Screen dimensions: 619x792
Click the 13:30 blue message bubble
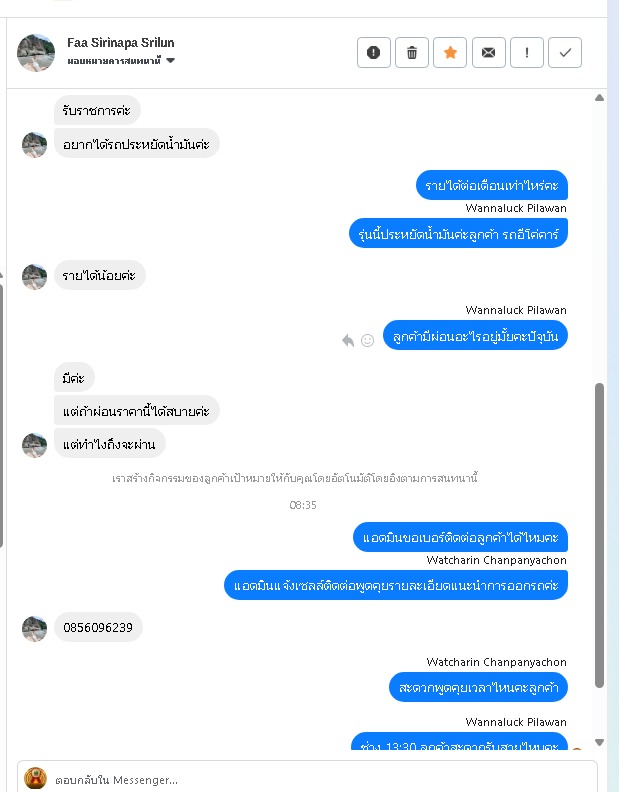tap(459, 741)
